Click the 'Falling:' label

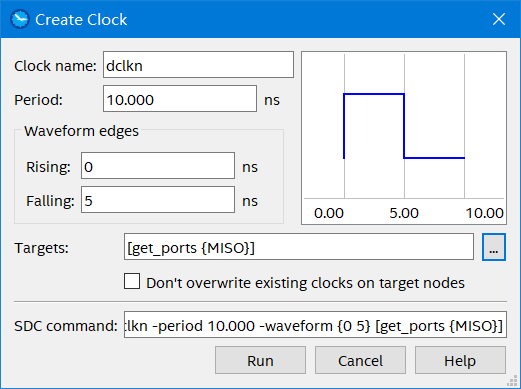coord(50,201)
